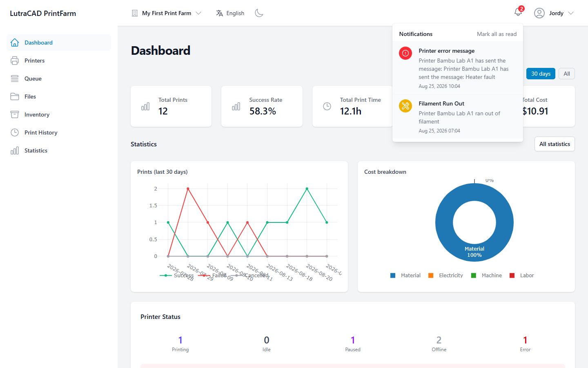
Task: Click the red printer error alert icon
Action: pos(405,53)
